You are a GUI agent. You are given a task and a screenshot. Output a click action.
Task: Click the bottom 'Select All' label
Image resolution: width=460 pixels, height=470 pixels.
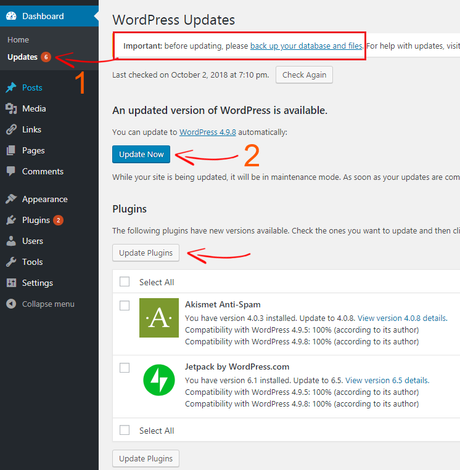(x=157, y=431)
